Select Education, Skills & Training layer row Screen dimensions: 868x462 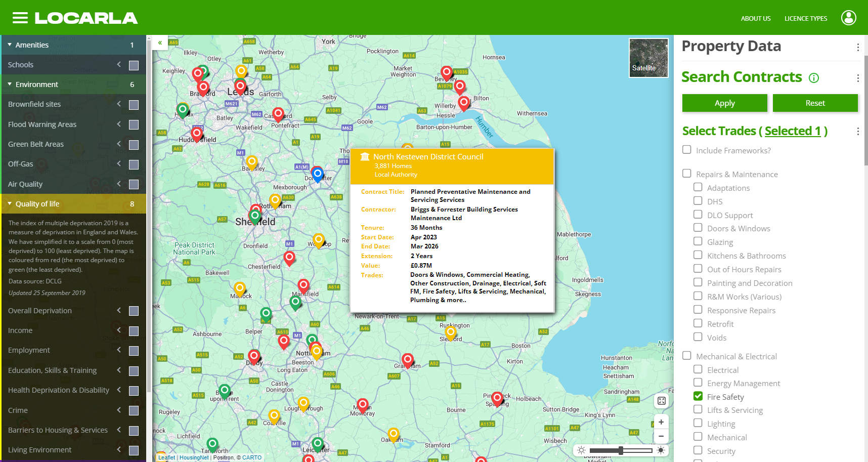(74, 370)
